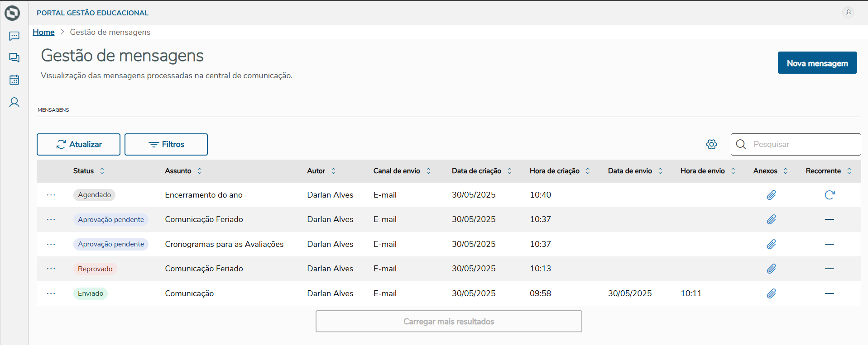Screen dimensions: 868x345
Task: Open actions menu for Cronogramas para as Avaliações
Action: [51, 244]
